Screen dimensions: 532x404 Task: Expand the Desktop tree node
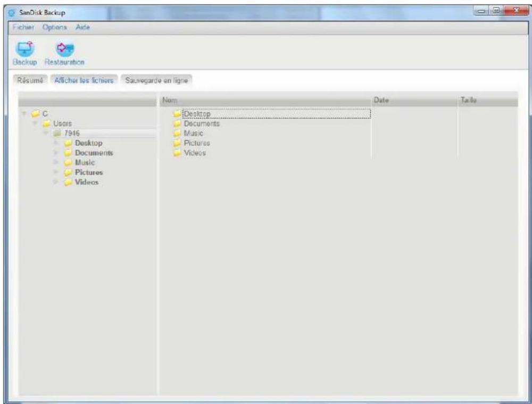coord(56,143)
